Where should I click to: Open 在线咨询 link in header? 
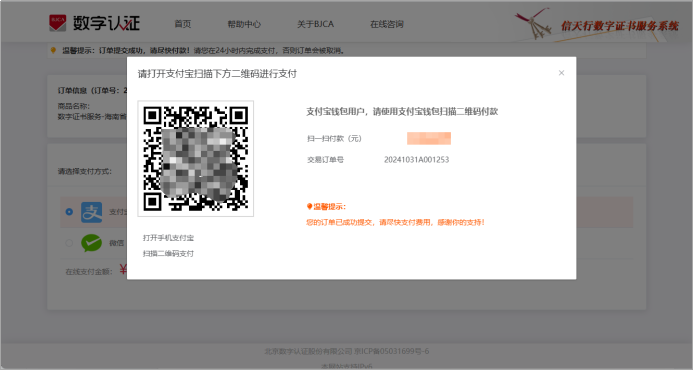click(386, 24)
